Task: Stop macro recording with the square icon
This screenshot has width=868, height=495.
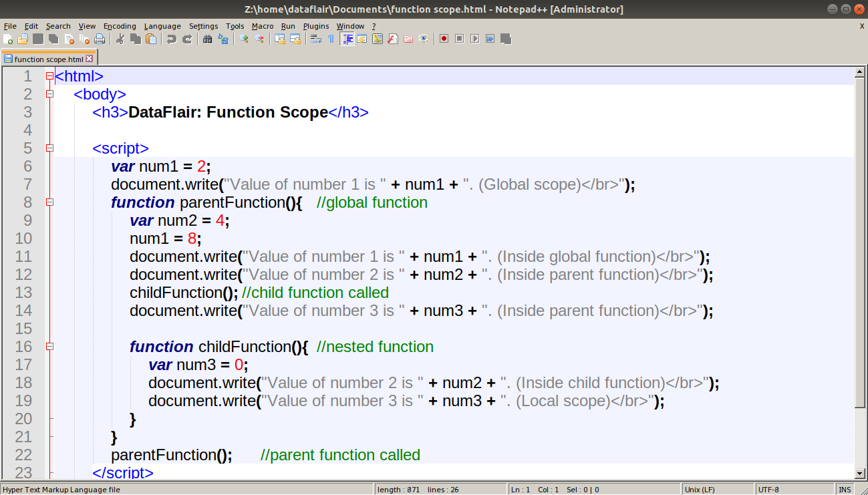Action: coord(460,39)
